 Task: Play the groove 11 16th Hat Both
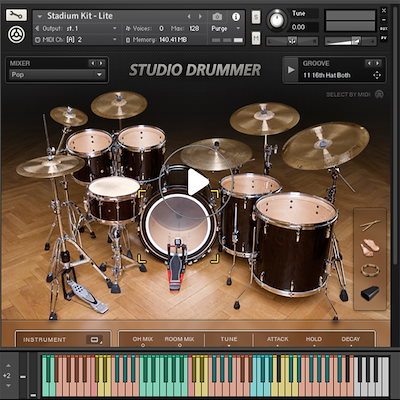[291, 70]
